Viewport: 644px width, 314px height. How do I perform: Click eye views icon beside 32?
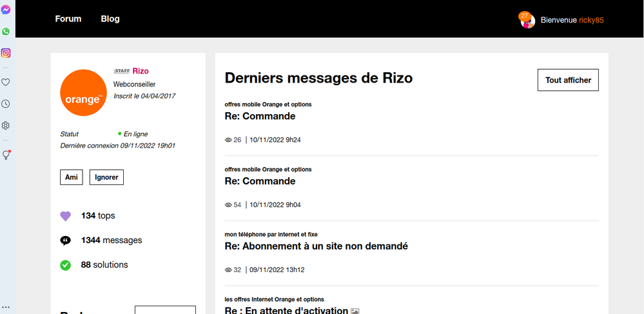click(228, 270)
